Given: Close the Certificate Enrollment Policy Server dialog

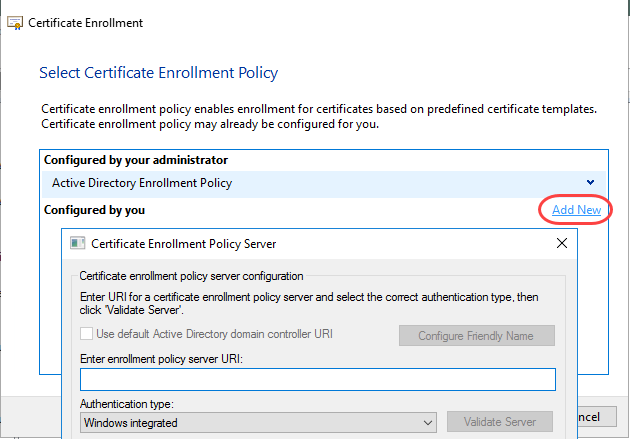Looking at the screenshot, I should tap(562, 243).
